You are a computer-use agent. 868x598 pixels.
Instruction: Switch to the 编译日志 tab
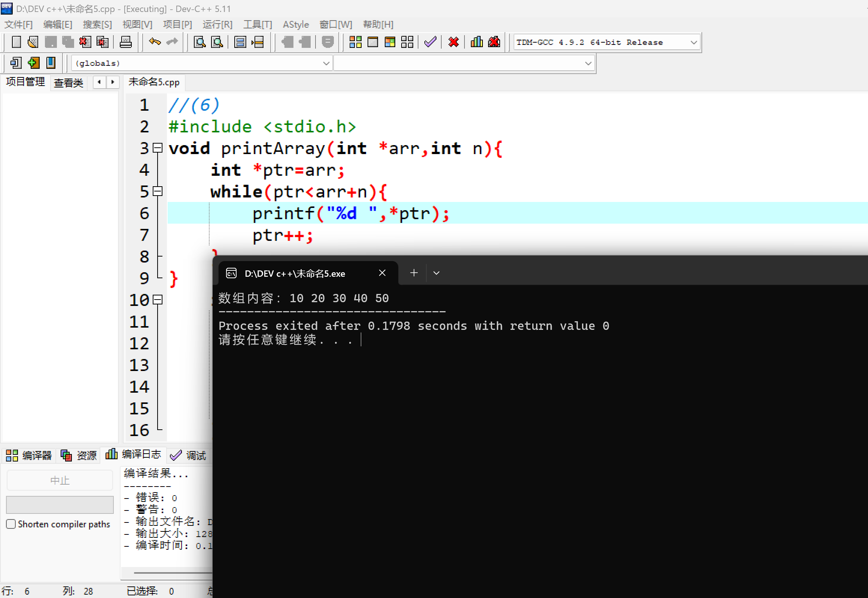pyautogui.click(x=133, y=455)
